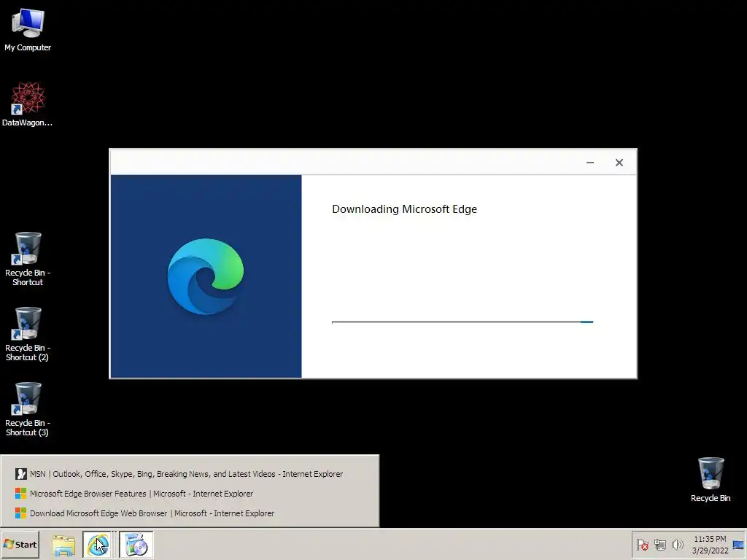Click the Internet Explorer taskbar icon
747x560 pixels.
coord(98,545)
